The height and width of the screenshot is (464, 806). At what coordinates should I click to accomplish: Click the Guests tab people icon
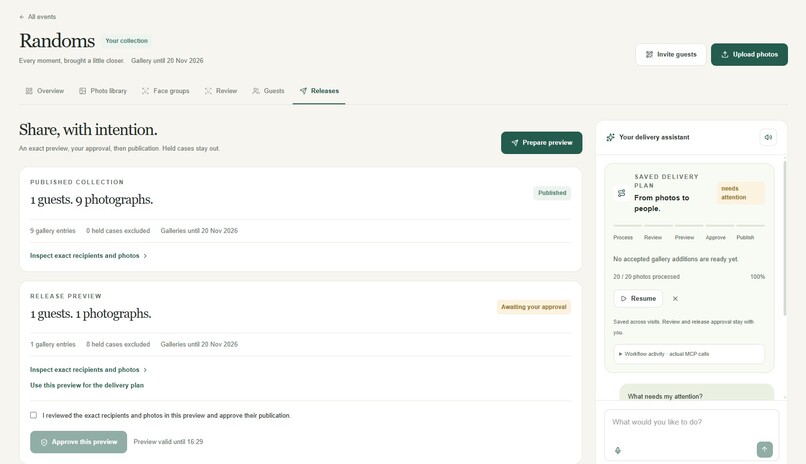click(255, 91)
